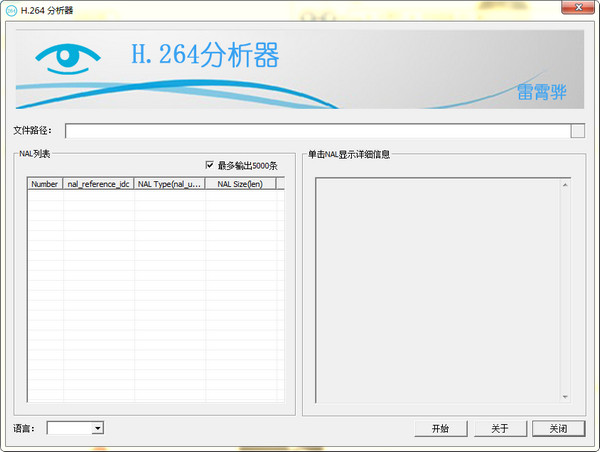Click the 语言 label text
This screenshot has height=452, width=600.
pyautogui.click(x=26, y=428)
